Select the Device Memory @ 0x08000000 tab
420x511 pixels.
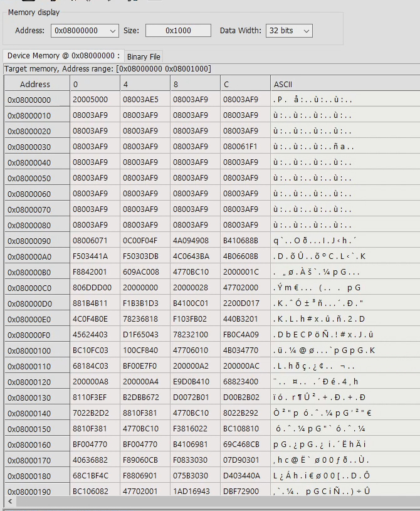(63, 56)
